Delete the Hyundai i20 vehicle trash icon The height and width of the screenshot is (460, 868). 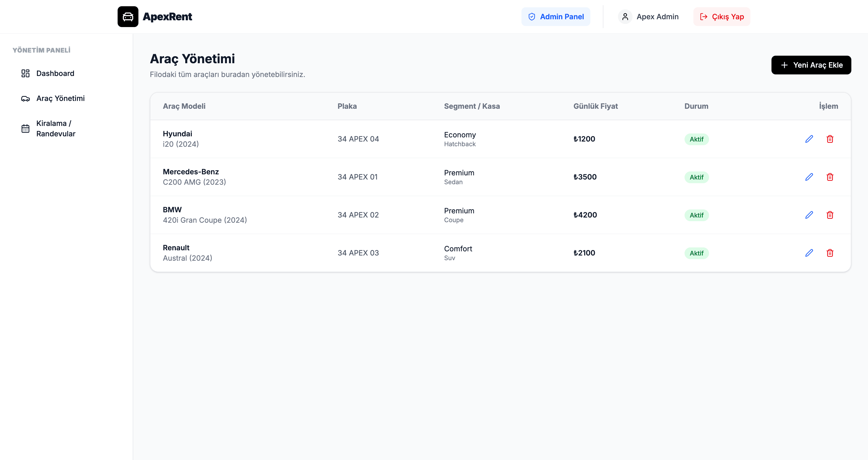click(x=829, y=139)
